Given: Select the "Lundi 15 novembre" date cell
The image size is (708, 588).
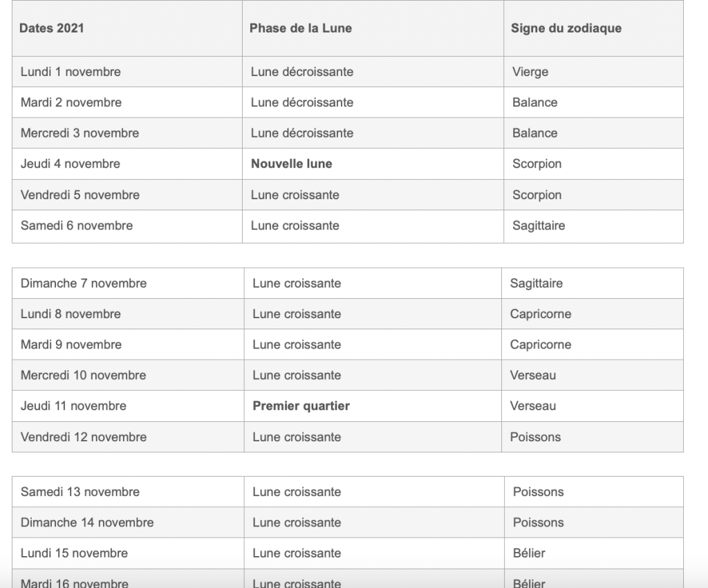Looking at the screenshot, I should [x=74, y=553].
